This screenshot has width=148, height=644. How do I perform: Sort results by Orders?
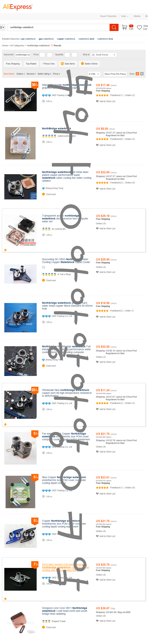(20, 74)
